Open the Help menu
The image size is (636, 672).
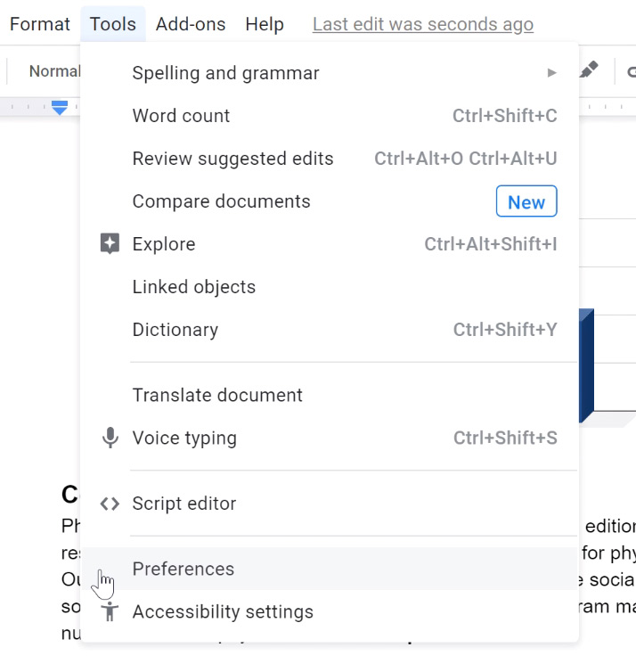[x=265, y=24]
